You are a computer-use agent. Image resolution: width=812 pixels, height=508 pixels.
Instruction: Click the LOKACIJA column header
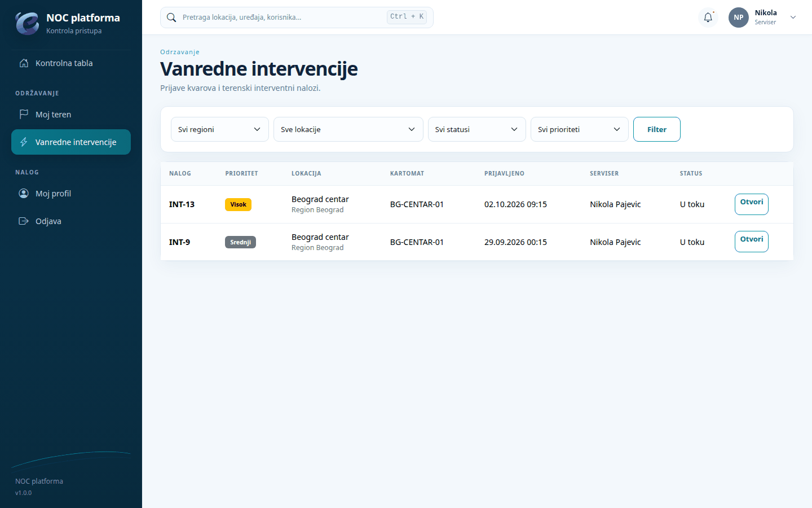tap(306, 174)
